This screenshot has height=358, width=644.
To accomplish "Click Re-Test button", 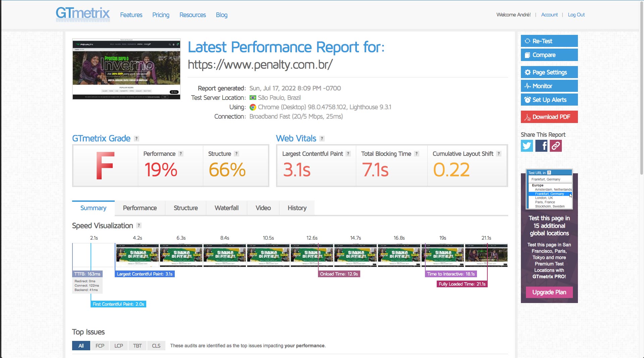I will [x=549, y=41].
